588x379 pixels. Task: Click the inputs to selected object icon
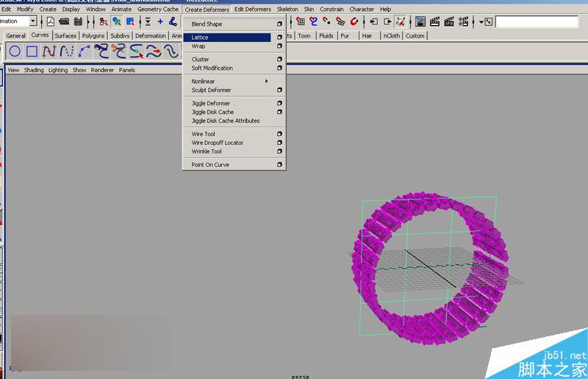(x=374, y=22)
